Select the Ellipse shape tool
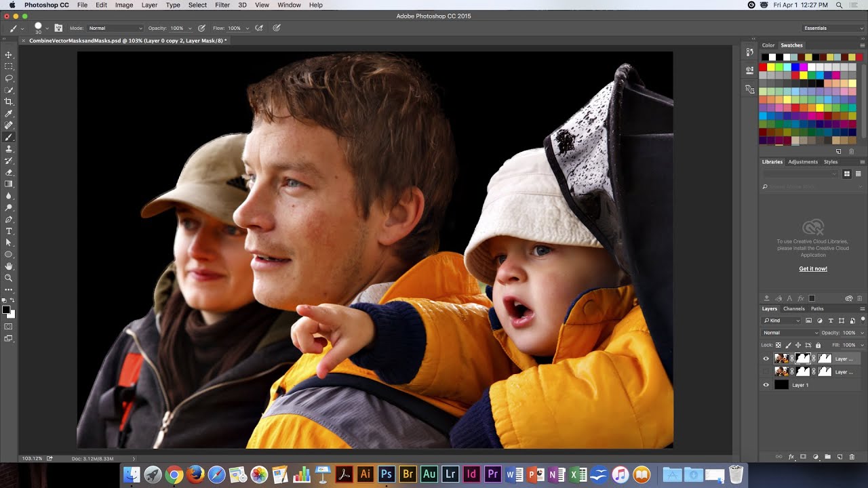 click(x=9, y=254)
